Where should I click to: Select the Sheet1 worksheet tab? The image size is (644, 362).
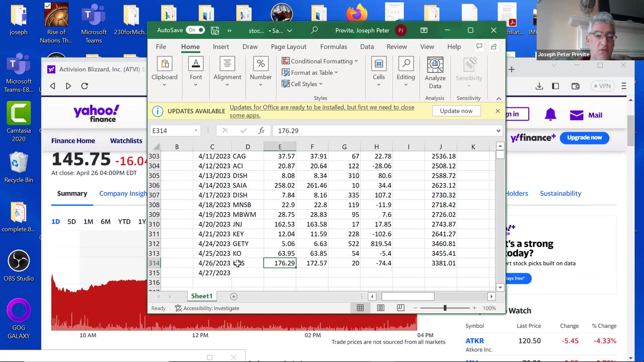202,296
